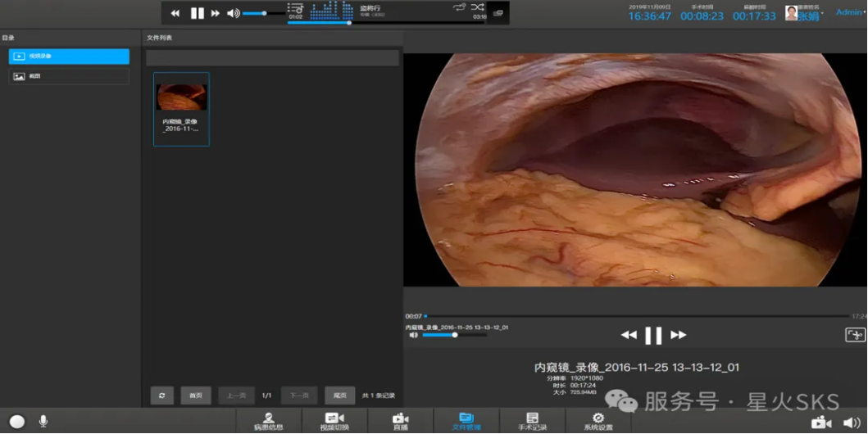The height and width of the screenshot is (434, 868).
Task: Go to 尾页 last page
Action: [339, 396]
